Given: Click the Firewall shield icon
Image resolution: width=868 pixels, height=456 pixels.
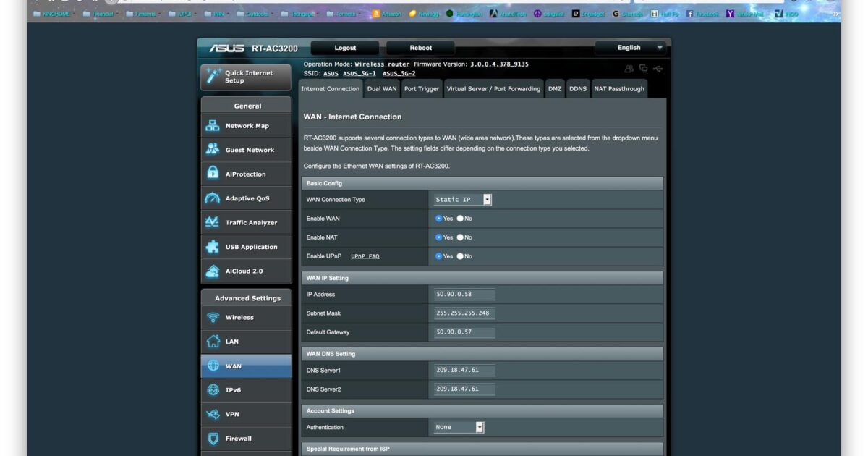Looking at the screenshot, I should click(213, 439).
